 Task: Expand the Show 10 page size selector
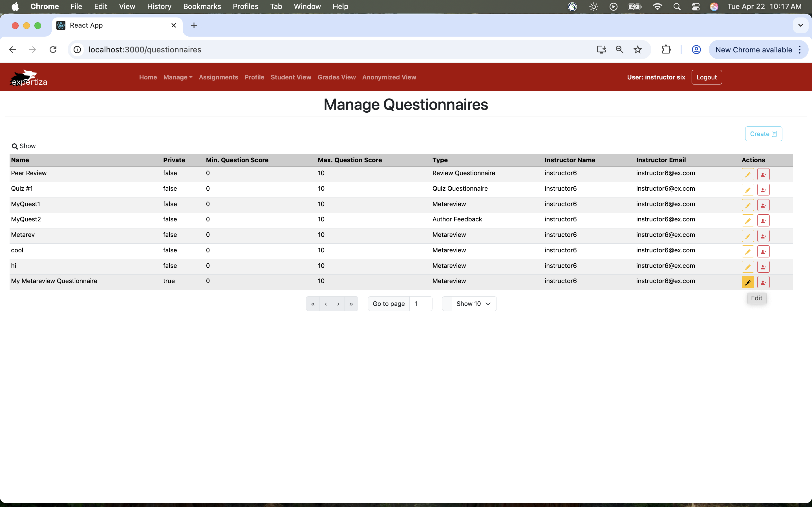[473, 304]
